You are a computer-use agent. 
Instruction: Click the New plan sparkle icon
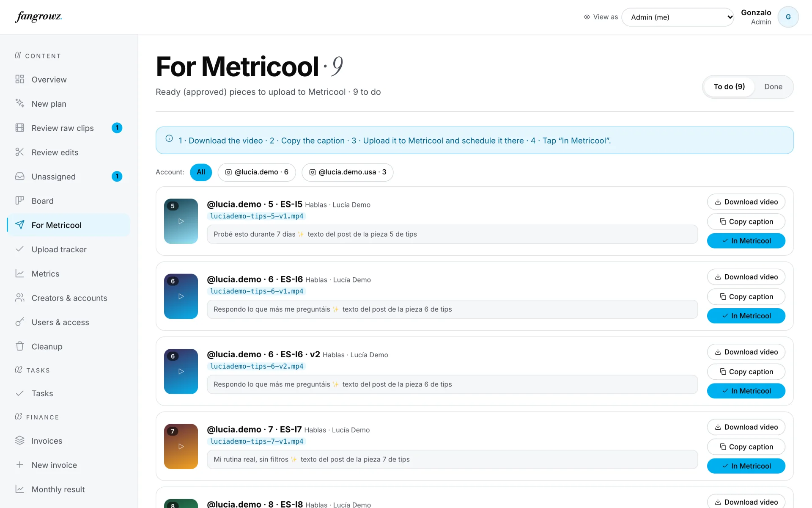[19, 103]
